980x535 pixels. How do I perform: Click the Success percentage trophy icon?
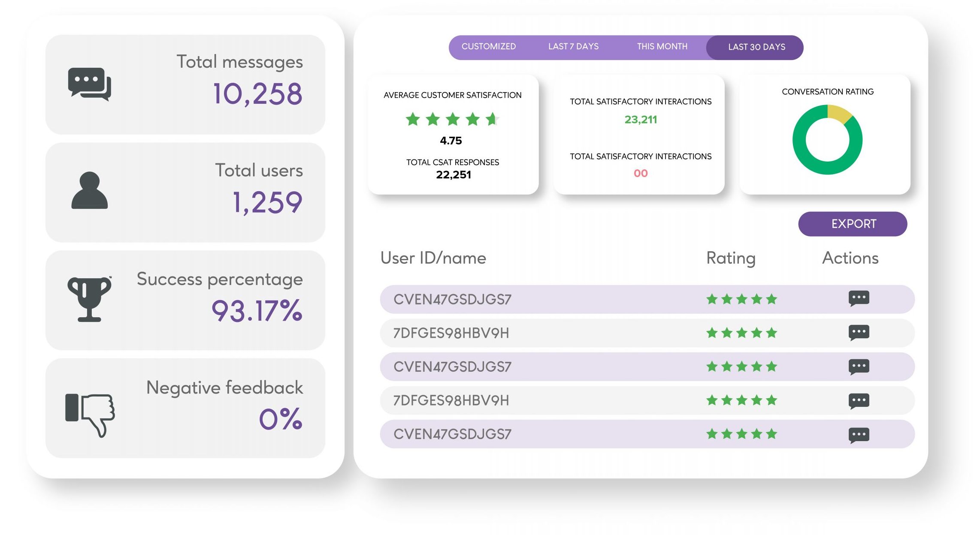pos(89,299)
